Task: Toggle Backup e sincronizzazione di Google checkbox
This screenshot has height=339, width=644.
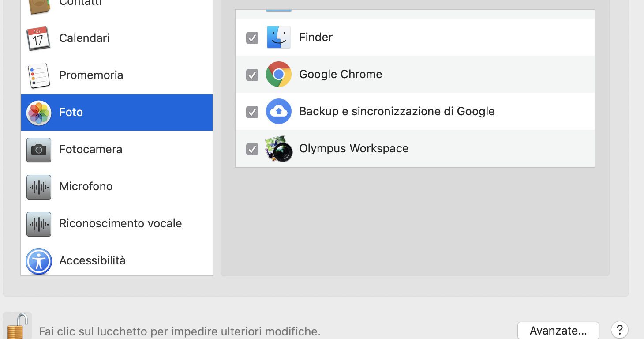Action: 252,112
